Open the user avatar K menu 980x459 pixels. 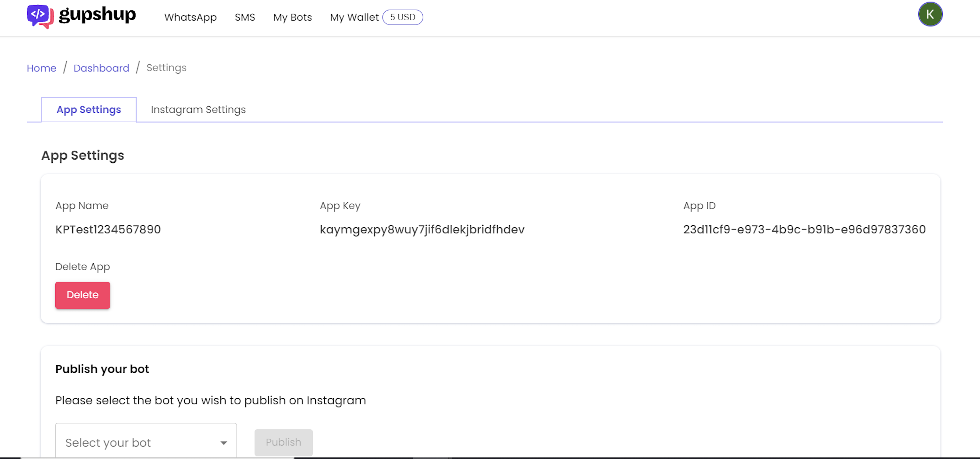(x=930, y=14)
